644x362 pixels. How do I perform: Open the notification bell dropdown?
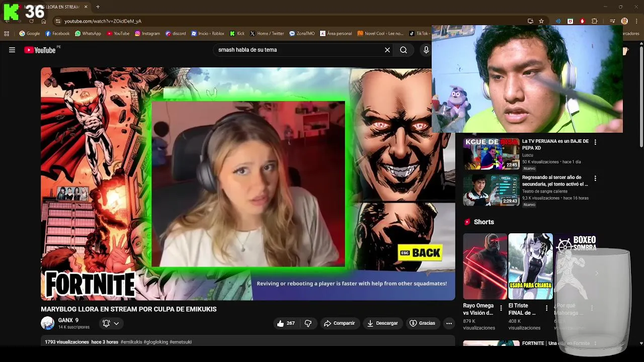111,323
